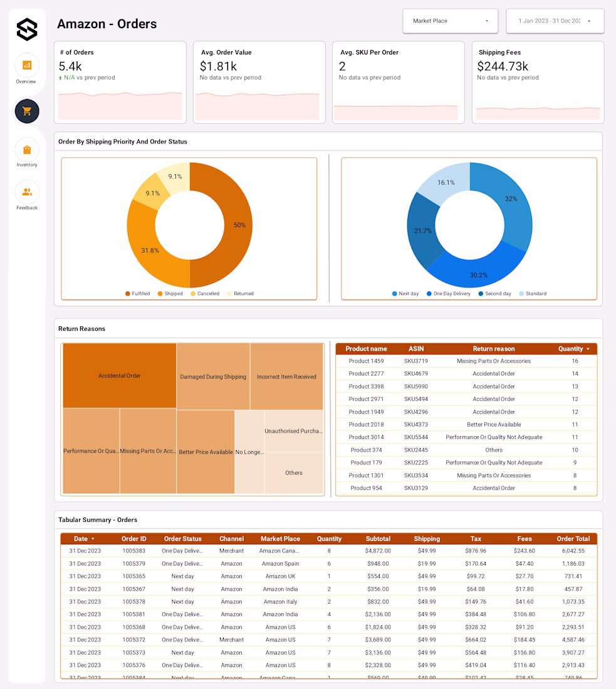Click the company logo icon in the sidebar
The width and height of the screenshot is (616, 689).
click(27, 29)
